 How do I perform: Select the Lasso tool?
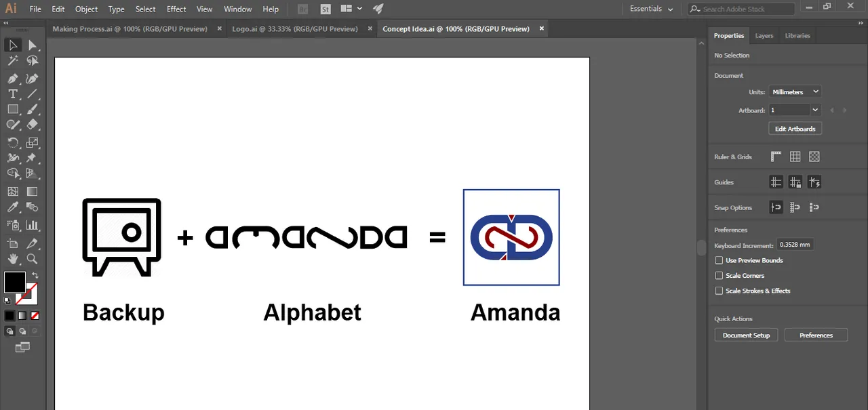(32, 62)
